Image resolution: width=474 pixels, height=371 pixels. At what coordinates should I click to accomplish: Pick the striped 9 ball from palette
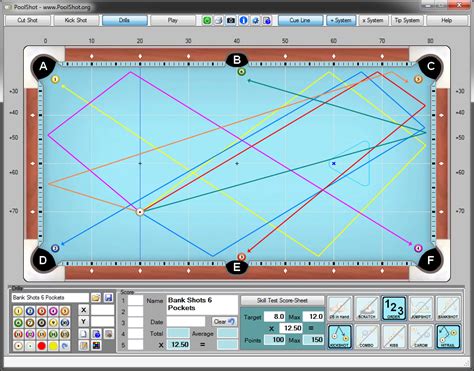53,323
